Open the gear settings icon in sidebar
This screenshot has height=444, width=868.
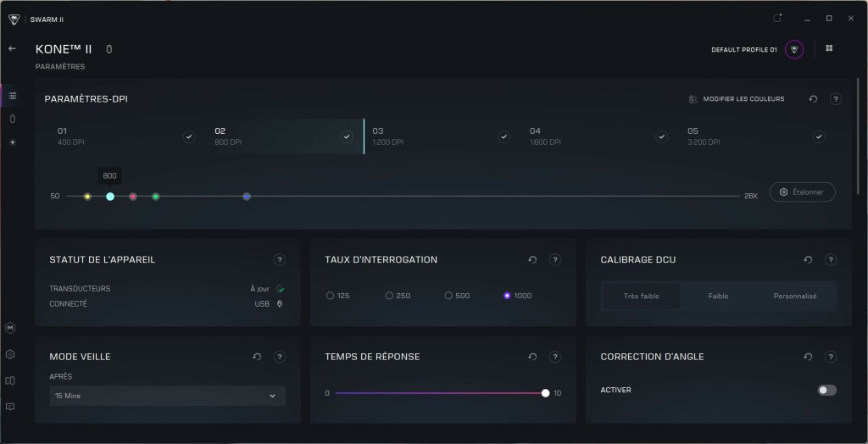(x=10, y=354)
